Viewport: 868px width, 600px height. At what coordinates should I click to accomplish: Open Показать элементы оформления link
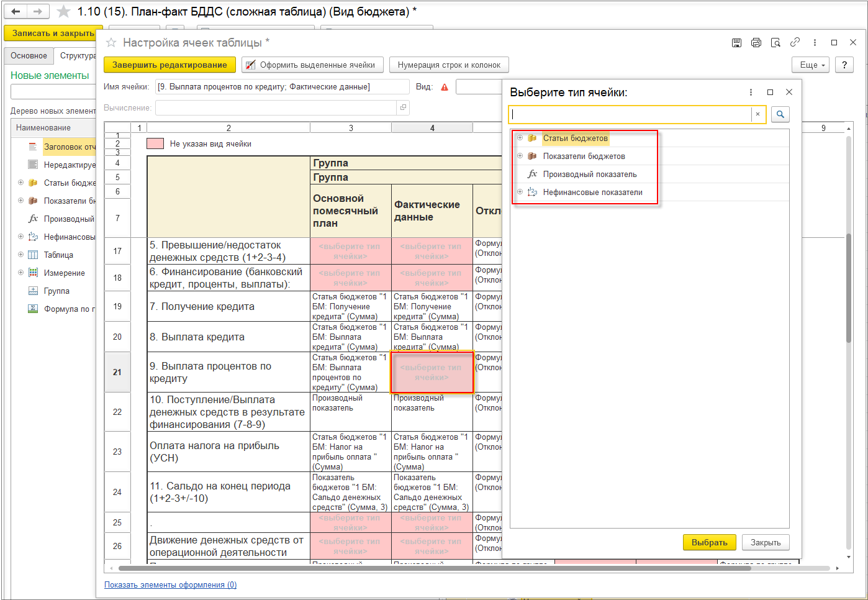[170, 585]
